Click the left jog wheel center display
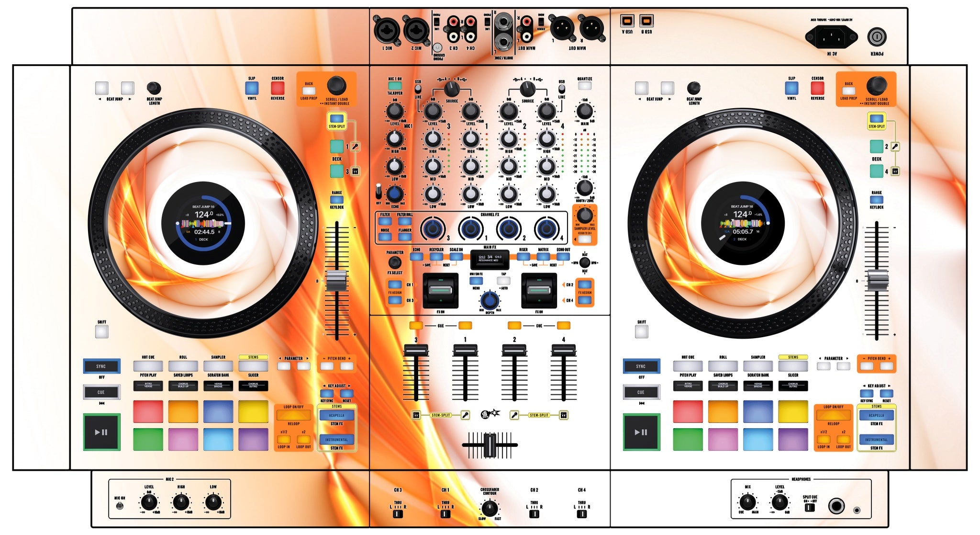 pos(203,223)
